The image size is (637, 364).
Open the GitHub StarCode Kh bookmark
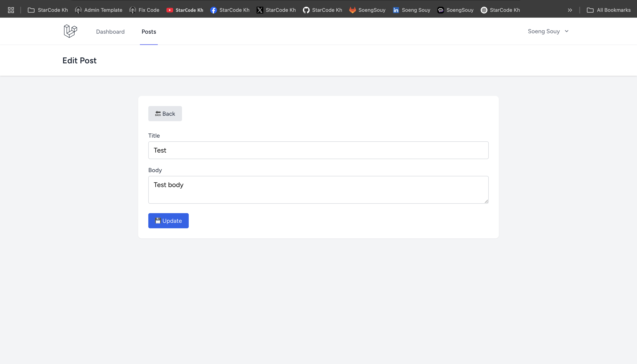tap(322, 10)
